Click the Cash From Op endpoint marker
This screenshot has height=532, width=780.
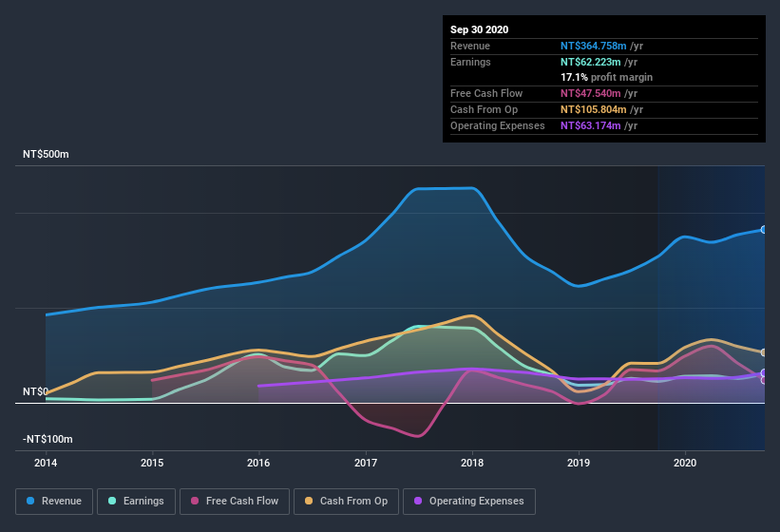click(764, 352)
